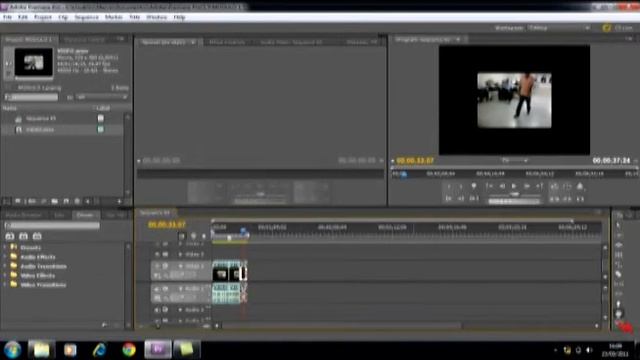Viewport: 640px width, 360px height.
Task: Click Set Out Point in Program monitor
Action: (461, 187)
